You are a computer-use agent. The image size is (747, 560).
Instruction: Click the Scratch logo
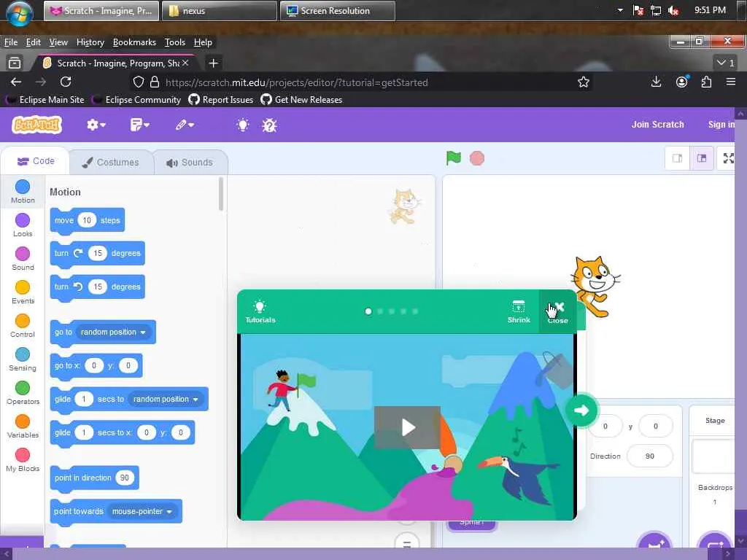pos(36,125)
